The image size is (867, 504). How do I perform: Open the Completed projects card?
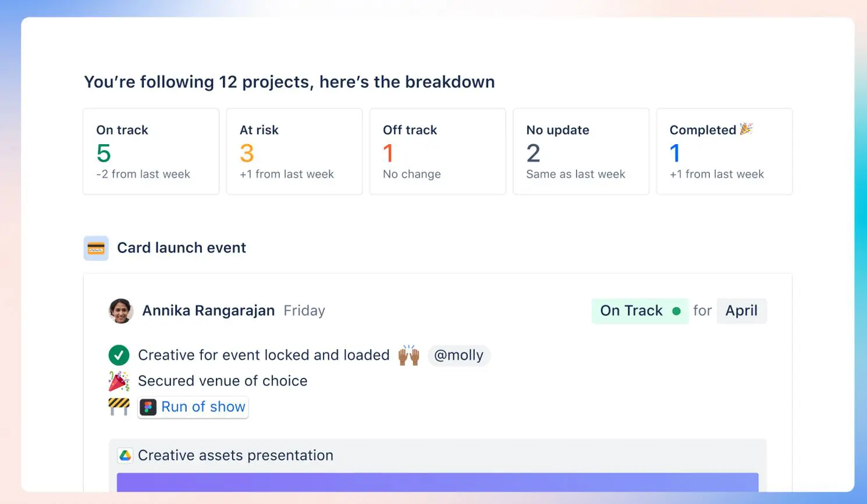(724, 151)
